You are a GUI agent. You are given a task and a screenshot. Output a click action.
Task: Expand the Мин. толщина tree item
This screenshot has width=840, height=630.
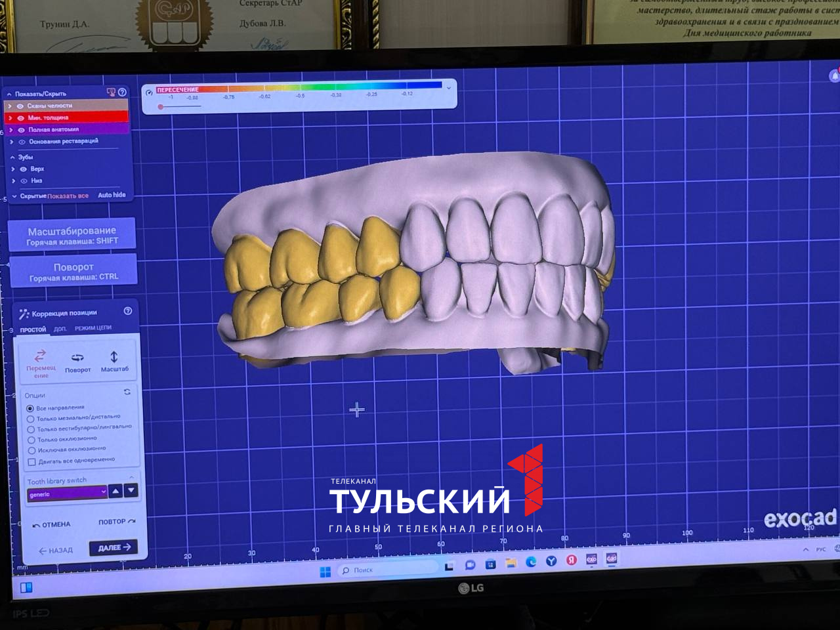click(x=10, y=118)
